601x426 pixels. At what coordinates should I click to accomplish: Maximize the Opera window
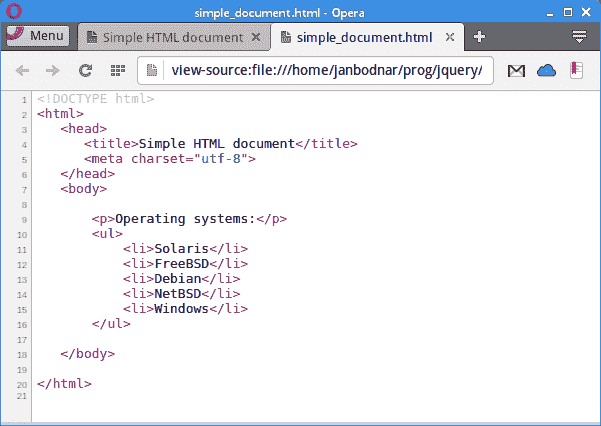point(568,12)
